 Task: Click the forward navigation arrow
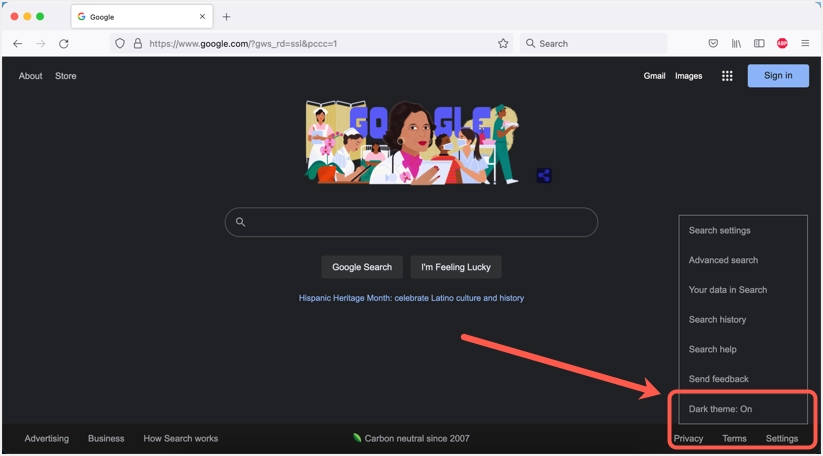point(41,44)
